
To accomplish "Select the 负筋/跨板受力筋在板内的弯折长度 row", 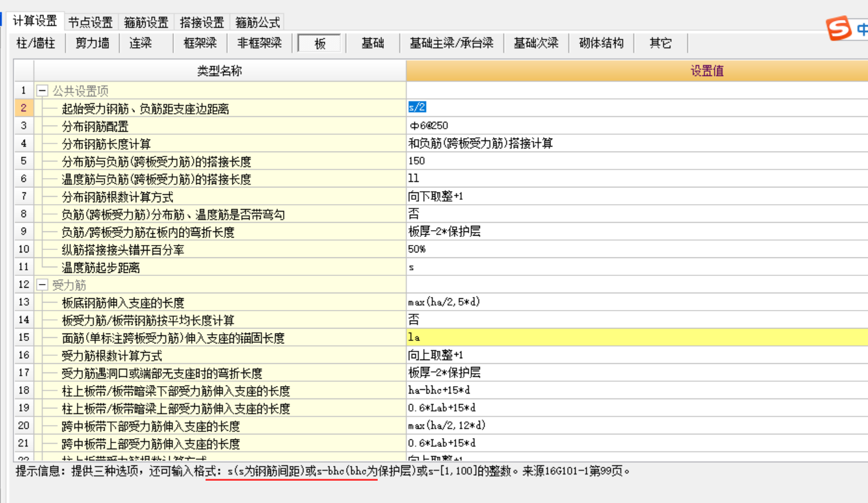I will 220,232.
